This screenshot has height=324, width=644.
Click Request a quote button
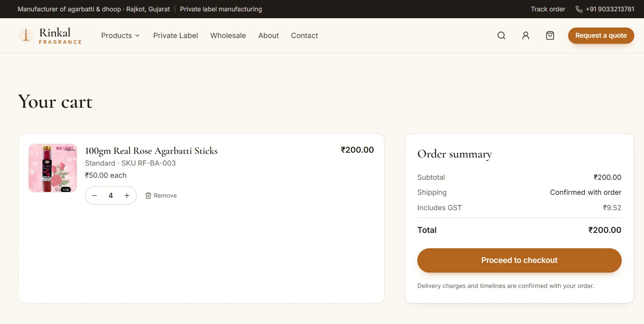(x=601, y=36)
